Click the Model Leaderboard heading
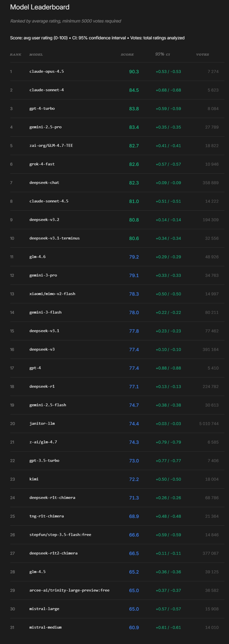Image resolution: width=229 pixels, height=644 pixels. click(40, 7)
